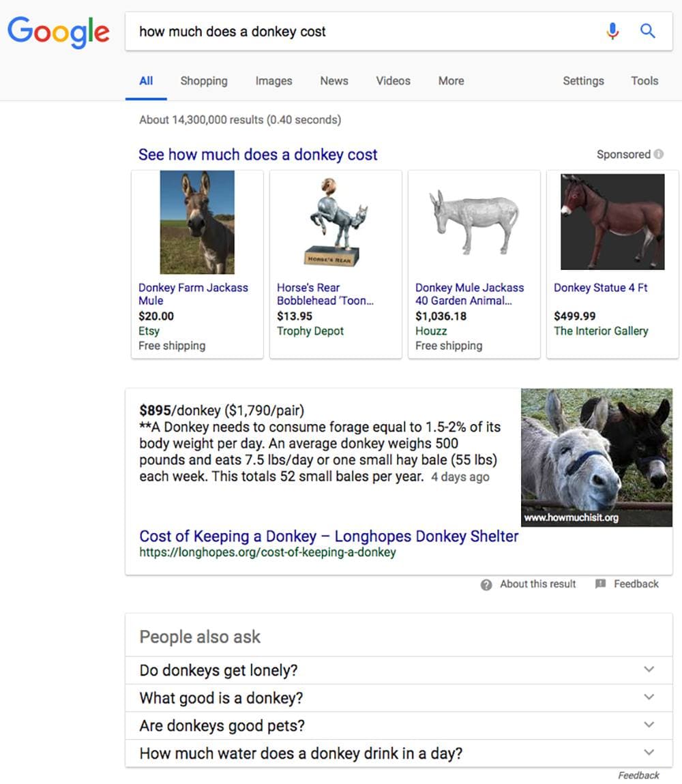Screen dimensions: 682x784
Task: Open Donkey Mule Jackass 40 Garden Animal link
Action: [469, 294]
